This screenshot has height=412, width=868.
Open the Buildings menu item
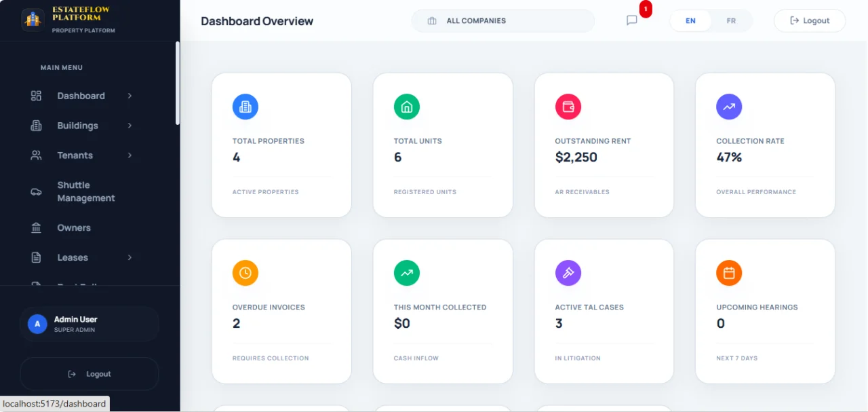[x=81, y=126]
